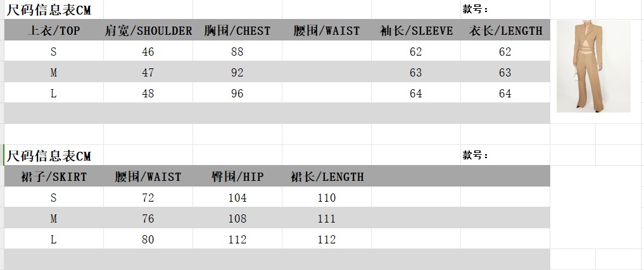Image resolution: width=644 pixels, height=270 pixels.
Task: Click the 上衣/TOP header cell
Action: (x=54, y=31)
